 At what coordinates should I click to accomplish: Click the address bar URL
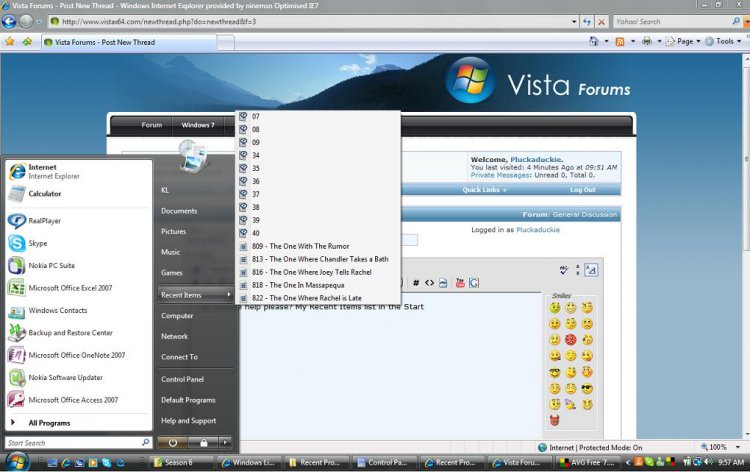click(159, 22)
